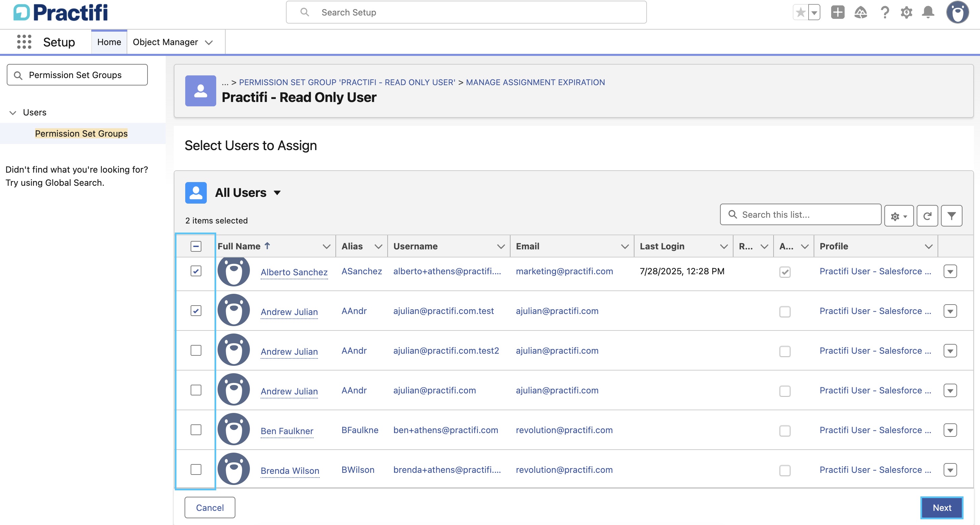Open the marketing@practifi.com email link

(x=564, y=271)
